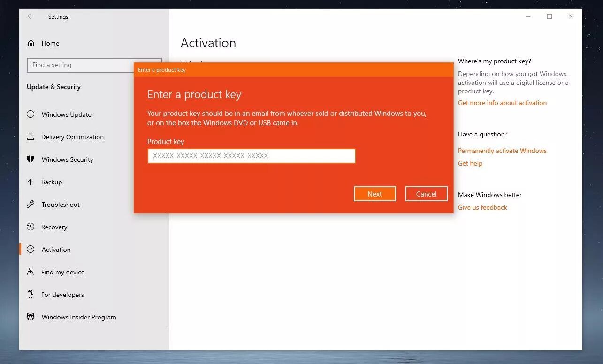Click the Home icon in sidebar
The image size is (603, 364).
31,43
